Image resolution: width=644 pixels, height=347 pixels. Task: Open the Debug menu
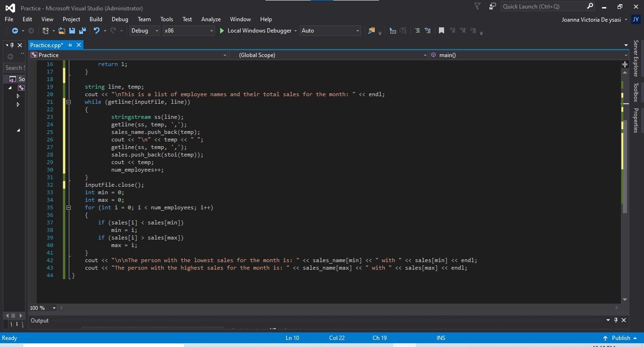119,19
